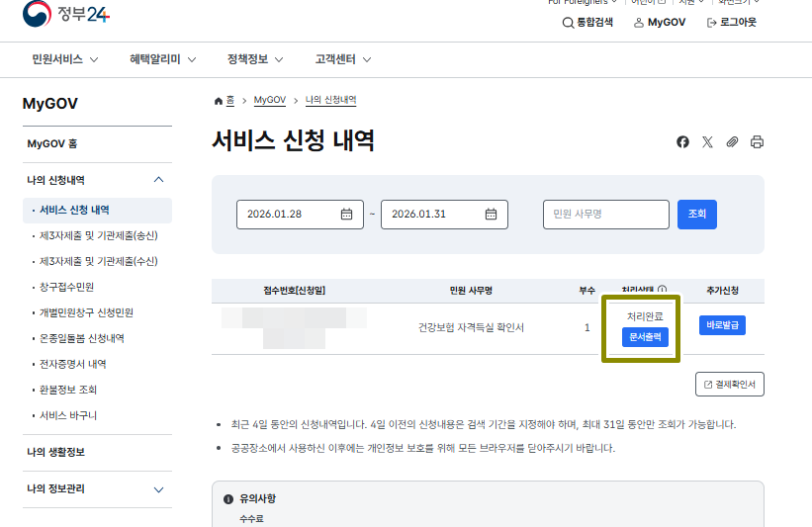Share the page on X
Viewport: 812px width, 527px height.
[x=707, y=141]
